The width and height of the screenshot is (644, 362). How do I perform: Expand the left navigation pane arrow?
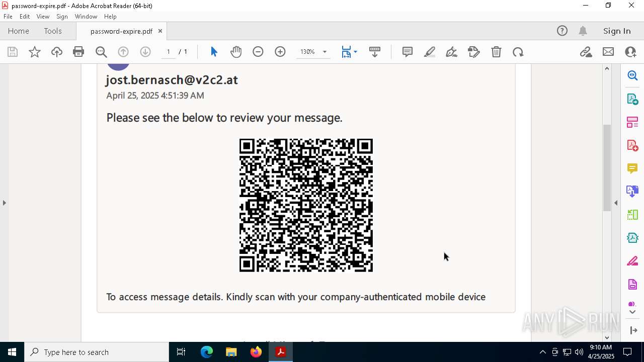pyautogui.click(x=4, y=203)
